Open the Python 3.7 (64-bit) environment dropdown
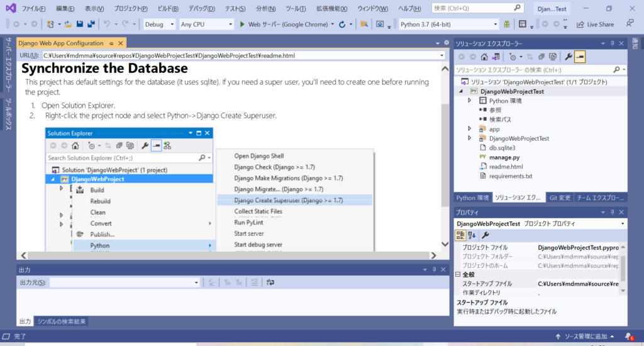Image resolution: width=644 pixels, height=346 pixels. coord(448,25)
